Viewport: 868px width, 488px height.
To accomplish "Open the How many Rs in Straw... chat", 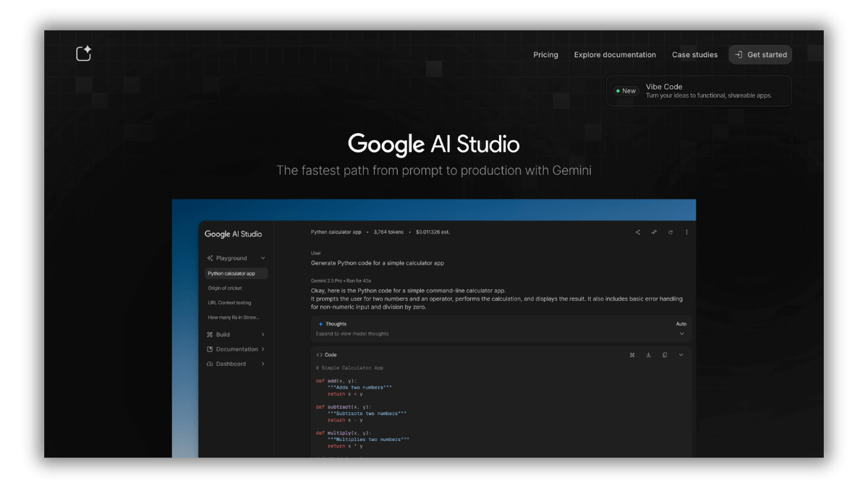I will pos(234,317).
